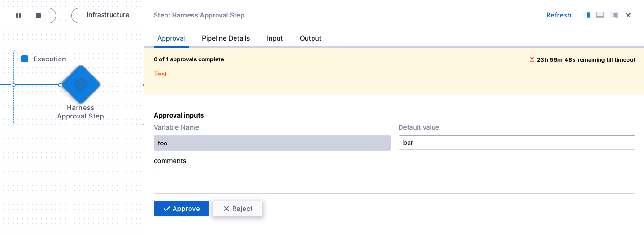Click the foo Variable Name field
644x235 pixels.
(272, 143)
